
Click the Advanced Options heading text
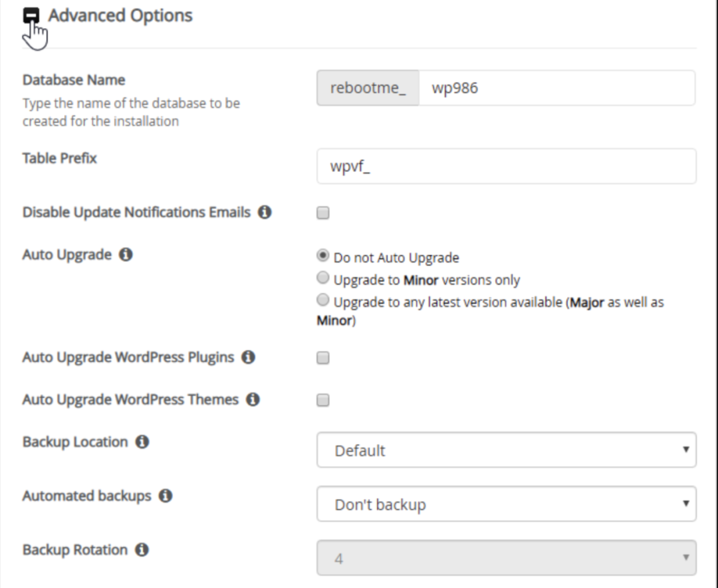[120, 16]
